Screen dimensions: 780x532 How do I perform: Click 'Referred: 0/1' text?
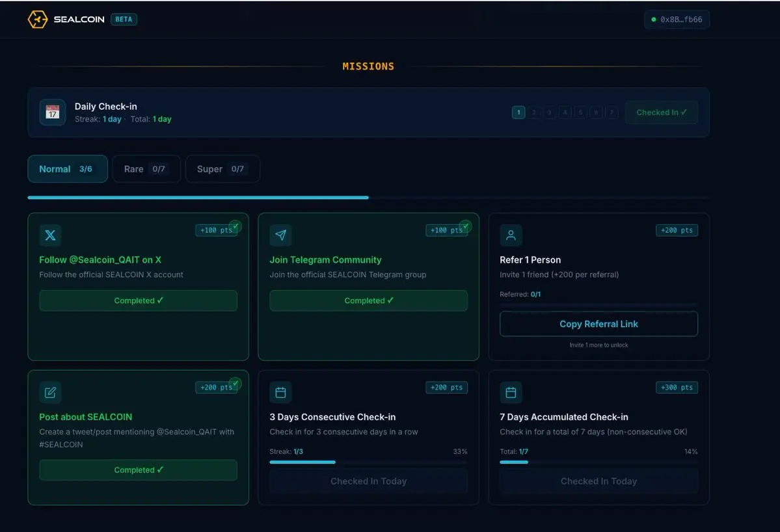pyautogui.click(x=520, y=295)
